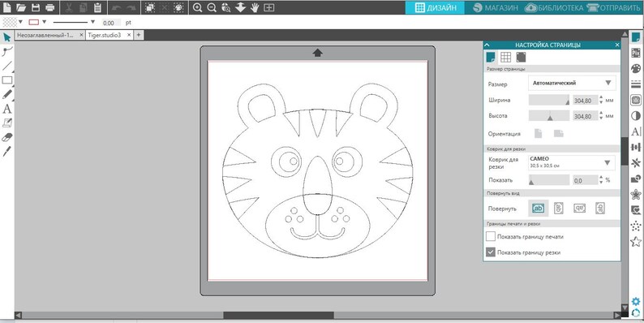
Task: Close the Tiger.studio3 tab
Action: [x=128, y=36]
